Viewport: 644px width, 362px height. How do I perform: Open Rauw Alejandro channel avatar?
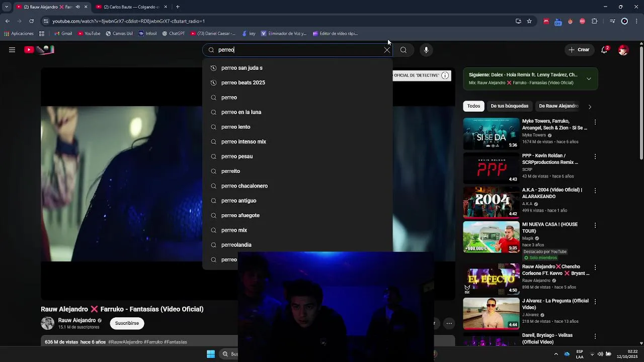coord(48,323)
